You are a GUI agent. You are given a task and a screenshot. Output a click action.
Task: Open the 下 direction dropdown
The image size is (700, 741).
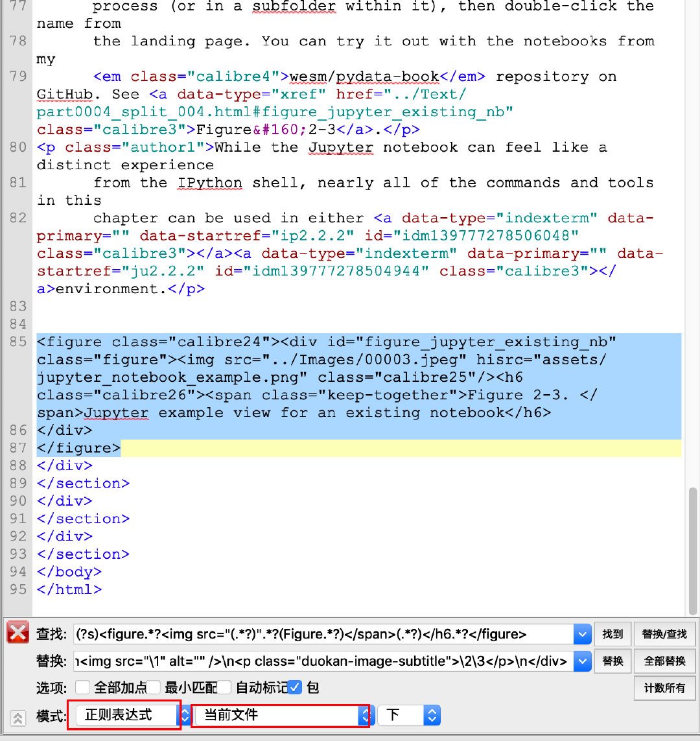point(410,715)
